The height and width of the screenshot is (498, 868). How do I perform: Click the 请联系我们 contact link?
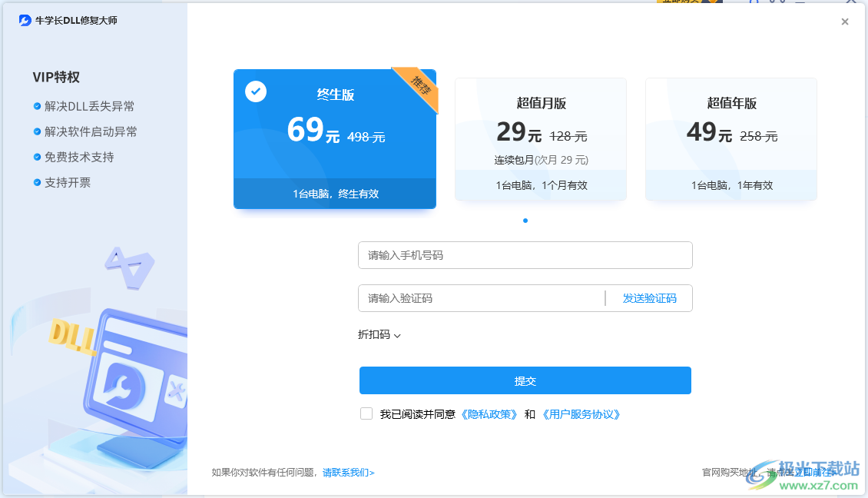(347, 473)
